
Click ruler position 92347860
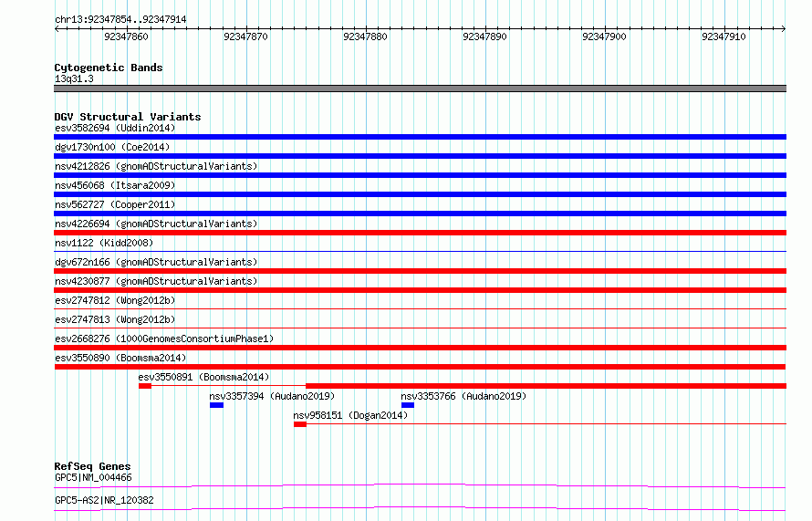click(126, 36)
